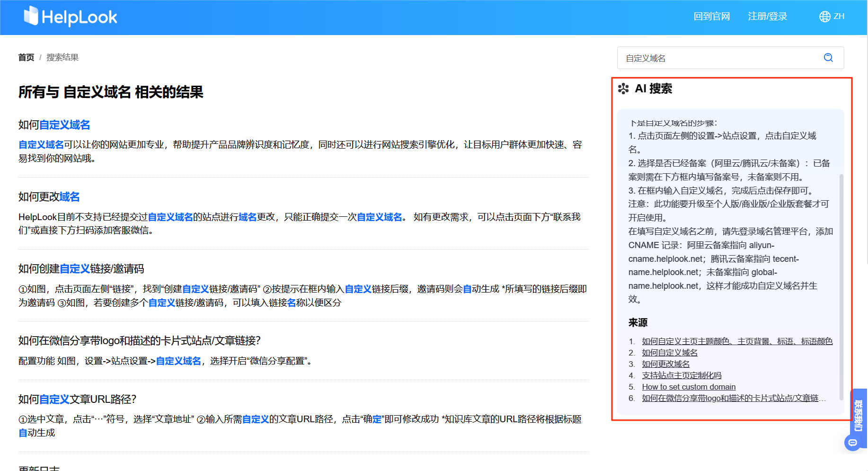
Task: Open source link 如何自定义主页主题颜色
Action: (737, 341)
